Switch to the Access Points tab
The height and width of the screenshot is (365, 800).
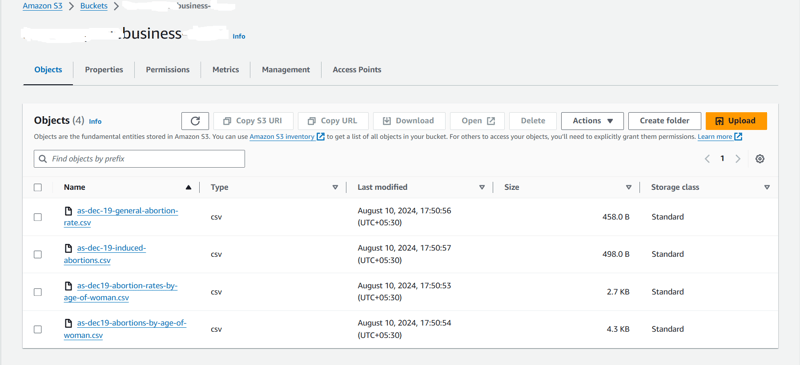pos(357,70)
